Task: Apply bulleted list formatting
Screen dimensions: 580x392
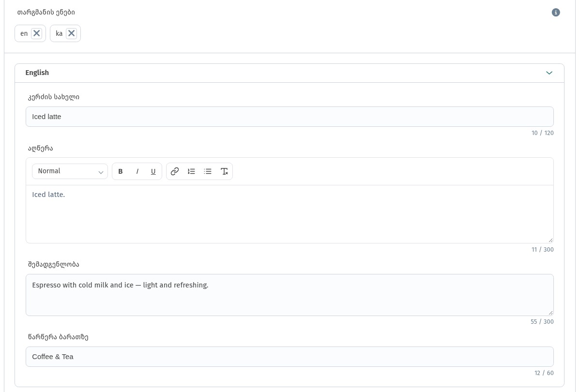Action: point(208,171)
